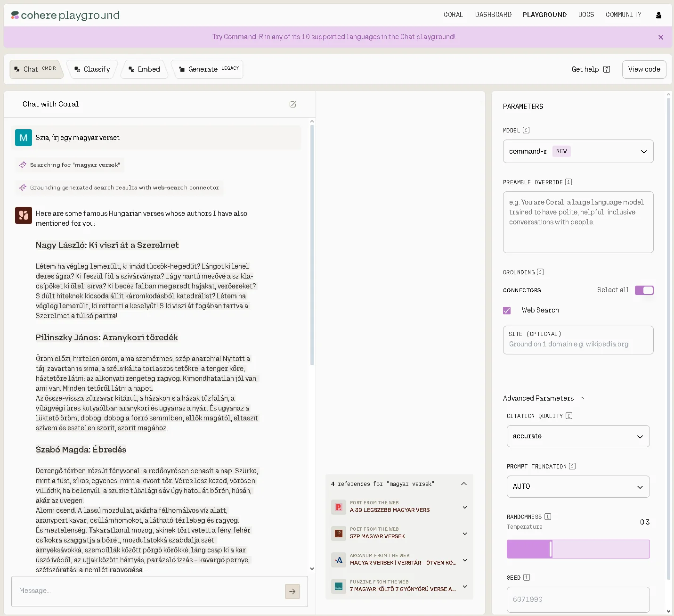Click the MODEL info icon
The width and height of the screenshot is (674, 616).
[x=526, y=130]
